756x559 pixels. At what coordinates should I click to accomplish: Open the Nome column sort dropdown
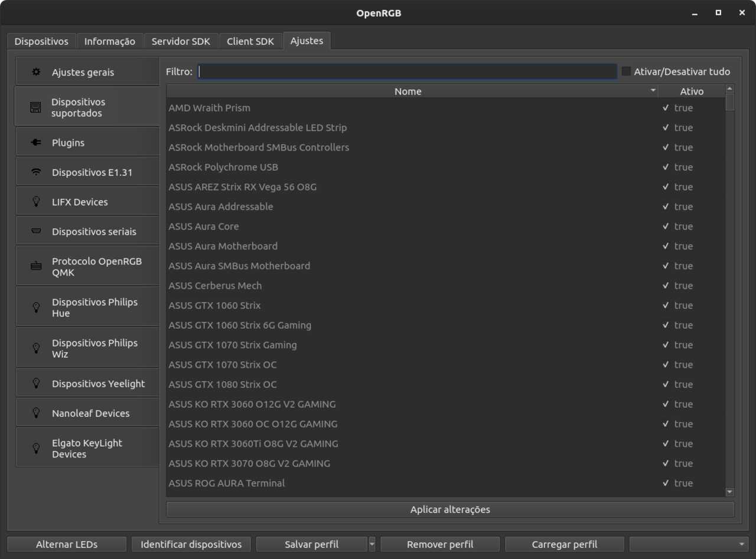(653, 91)
